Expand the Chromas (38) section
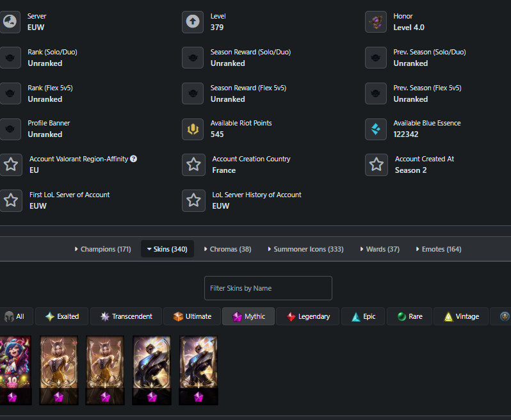 point(227,249)
